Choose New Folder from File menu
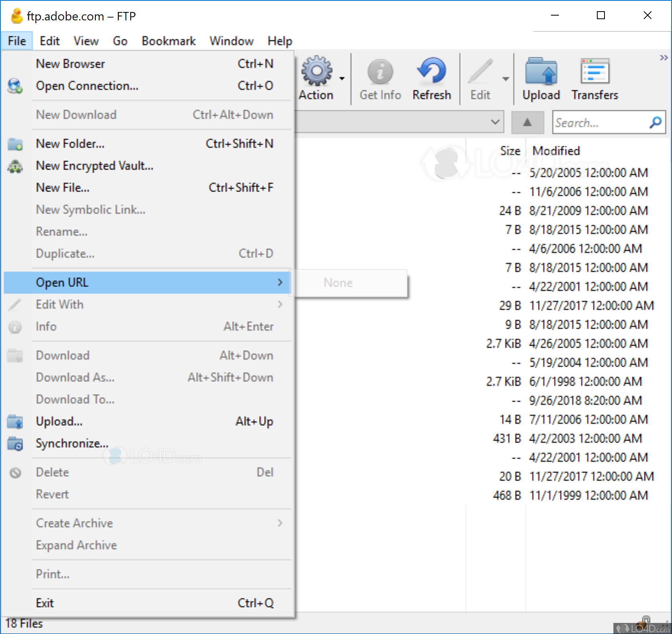 [x=70, y=144]
